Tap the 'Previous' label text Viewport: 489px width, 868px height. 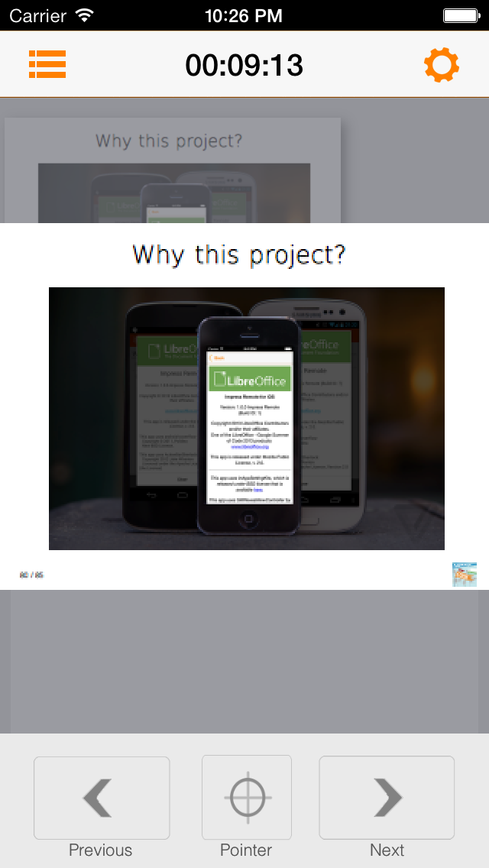click(100, 850)
